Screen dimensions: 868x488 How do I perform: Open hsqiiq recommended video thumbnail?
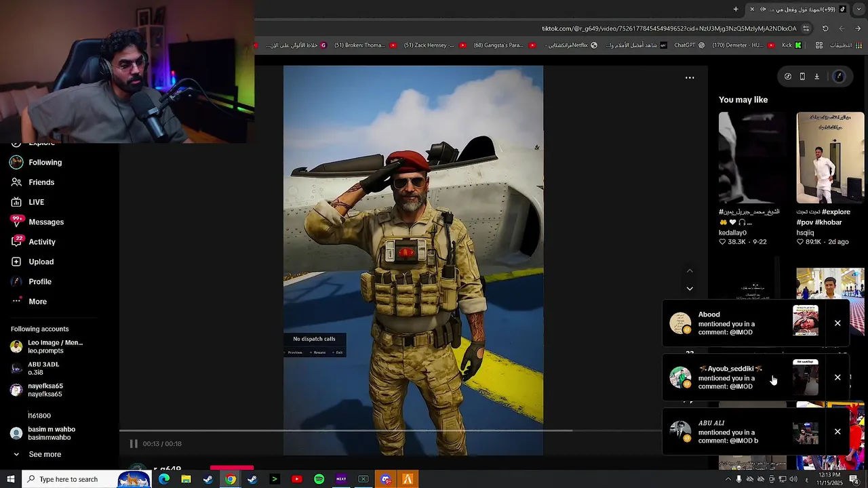pyautogui.click(x=830, y=158)
